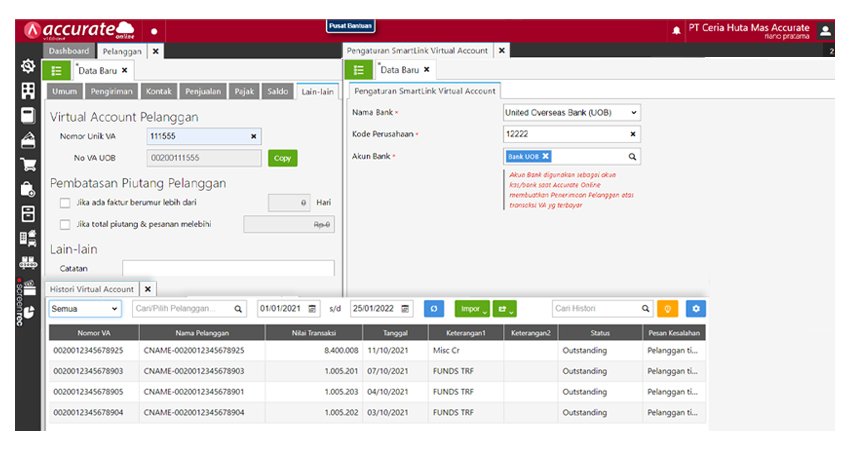Click the orange lightbulb hint icon
This screenshot has height=450, width=850.
tap(668, 309)
